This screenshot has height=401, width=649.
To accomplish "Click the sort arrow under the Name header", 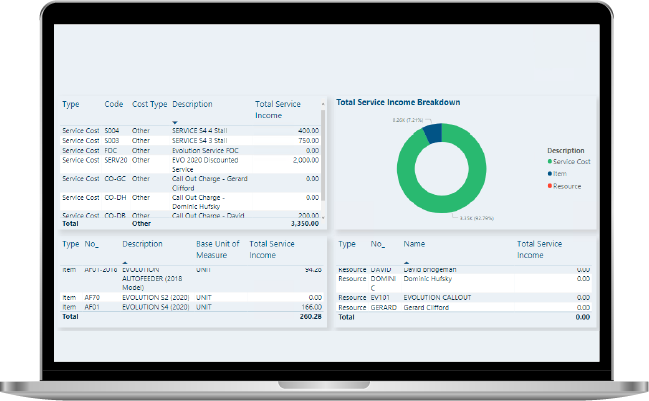I will [x=406, y=262].
